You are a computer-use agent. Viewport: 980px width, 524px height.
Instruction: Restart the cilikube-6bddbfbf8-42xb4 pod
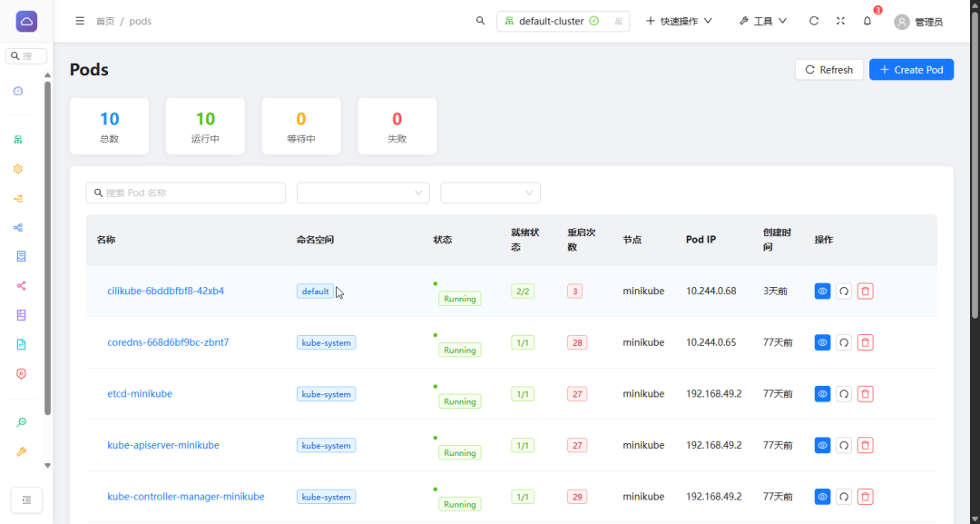[844, 291]
